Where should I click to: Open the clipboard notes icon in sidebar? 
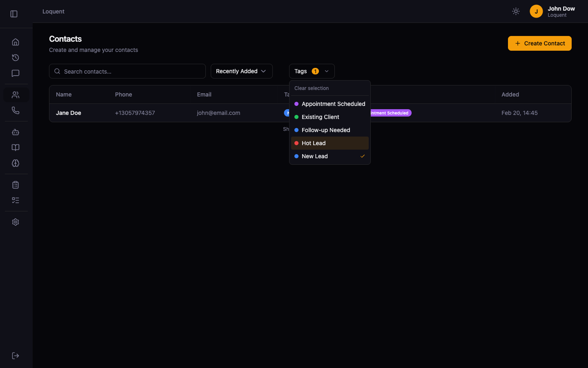pyautogui.click(x=15, y=184)
